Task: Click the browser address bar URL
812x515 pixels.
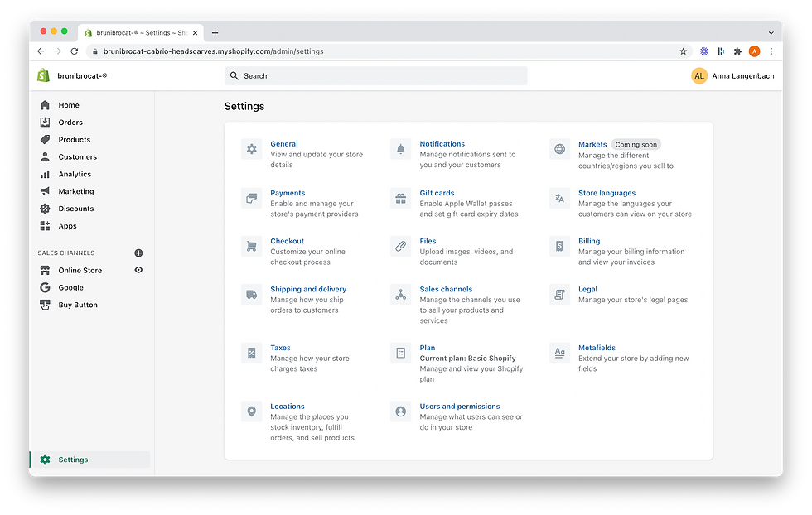Action: coord(214,51)
